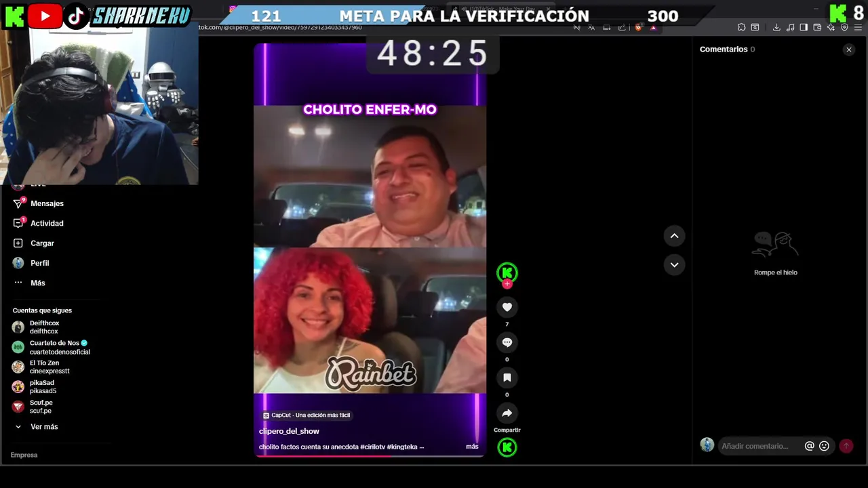Click the translate page icon in address bar
The image size is (868, 488).
[591, 27]
